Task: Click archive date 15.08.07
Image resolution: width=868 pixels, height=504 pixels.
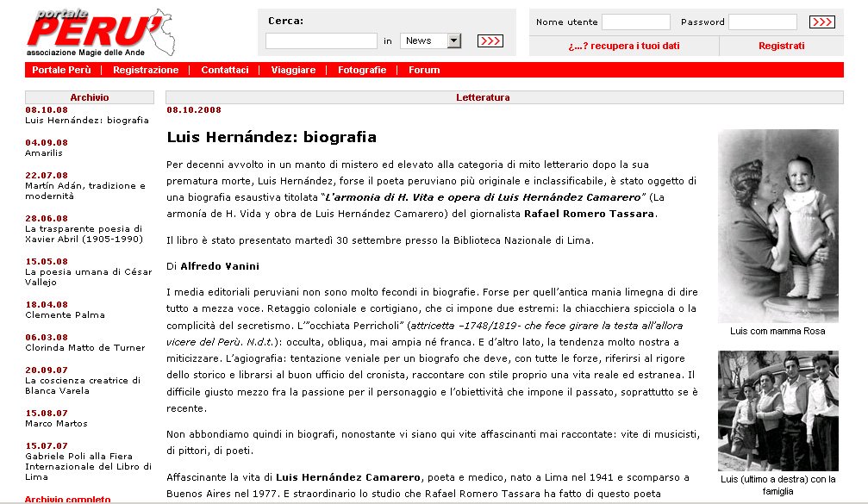Action: pos(47,414)
